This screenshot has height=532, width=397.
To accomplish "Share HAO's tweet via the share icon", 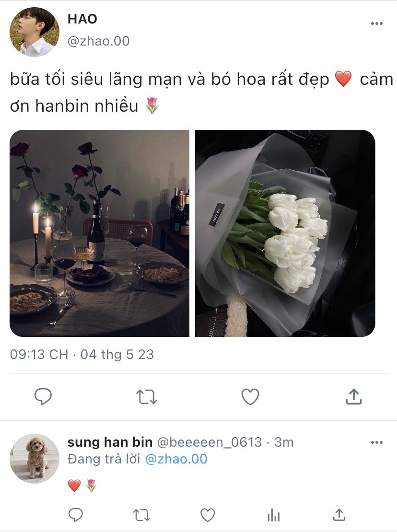I will click(x=353, y=396).
